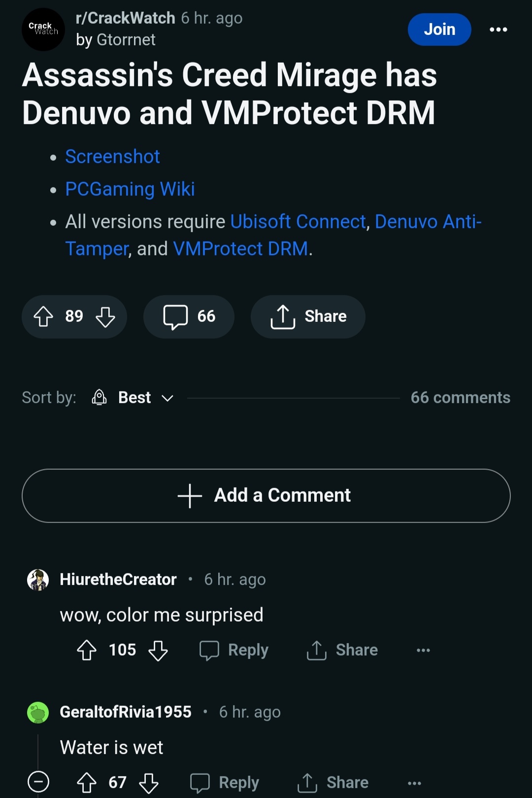Open more options on HiuretheCreator's comment
Screen dimensions: 532x798
[423, 650]
